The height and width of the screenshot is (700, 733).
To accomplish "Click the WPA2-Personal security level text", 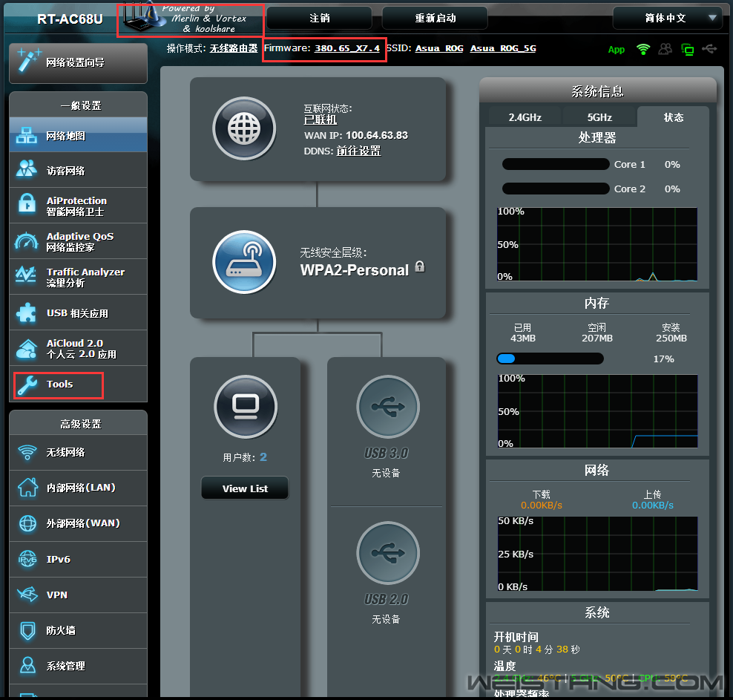I will pos(355,269).
